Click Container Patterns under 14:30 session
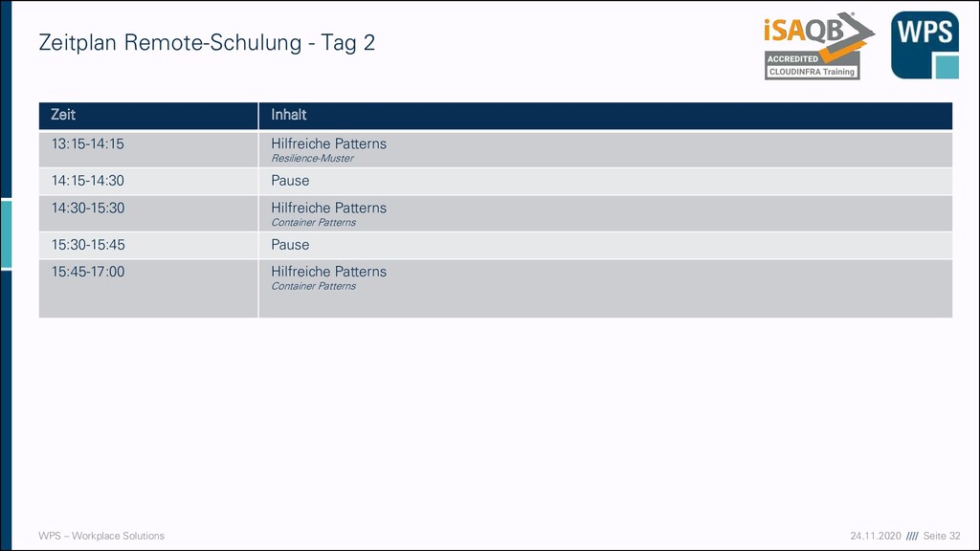This screenshot has height=551, width=980. click(x=313, y=222)
